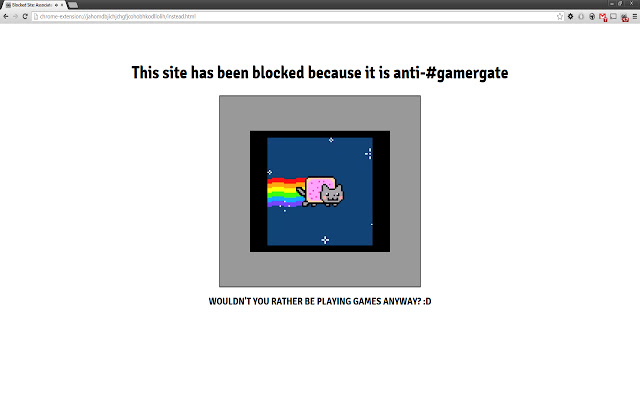Click the 'blocked because it is anti-#gamergate' heading

coord(380,73)
